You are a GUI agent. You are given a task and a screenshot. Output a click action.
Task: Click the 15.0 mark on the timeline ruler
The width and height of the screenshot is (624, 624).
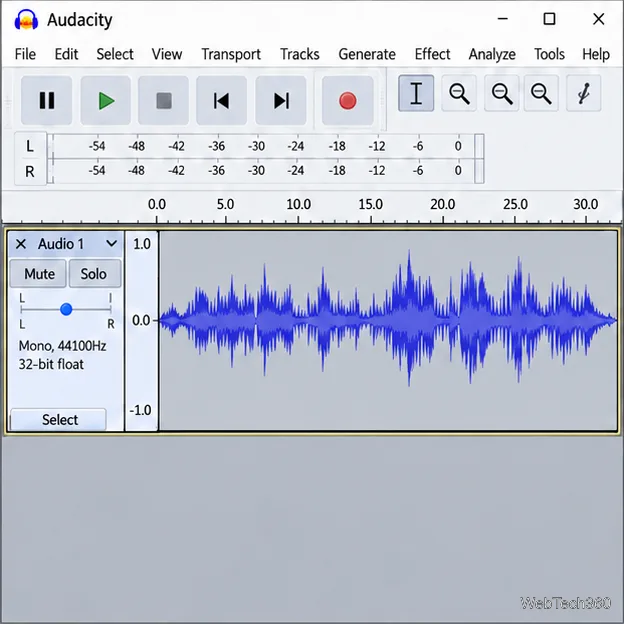click(x=370, y=204)
